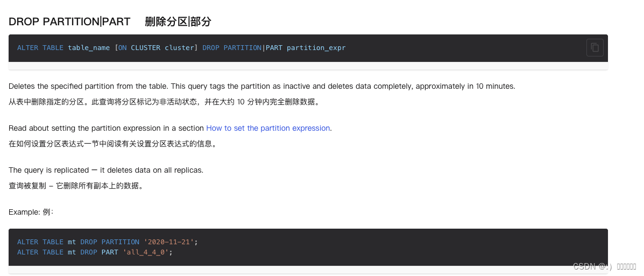
Task: Click 'partition_expr' in the syntax code
Action: coord(316,48)
